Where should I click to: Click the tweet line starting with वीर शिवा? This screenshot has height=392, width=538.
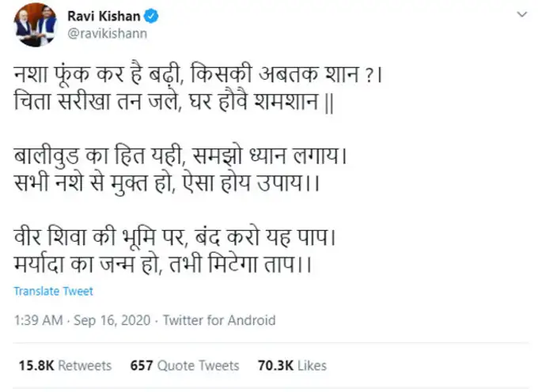[x=176, y=237]
